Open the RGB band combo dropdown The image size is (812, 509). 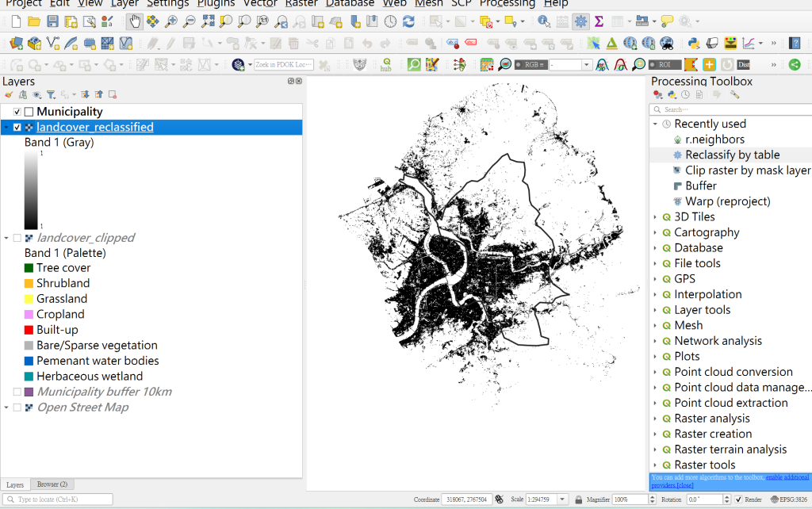tap(586, 65)
